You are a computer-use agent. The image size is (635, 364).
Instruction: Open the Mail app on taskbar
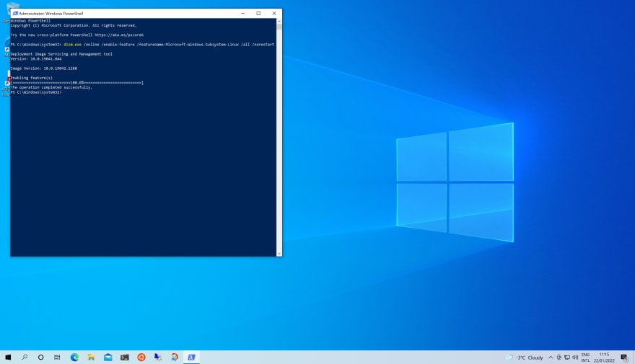[108, 357]
